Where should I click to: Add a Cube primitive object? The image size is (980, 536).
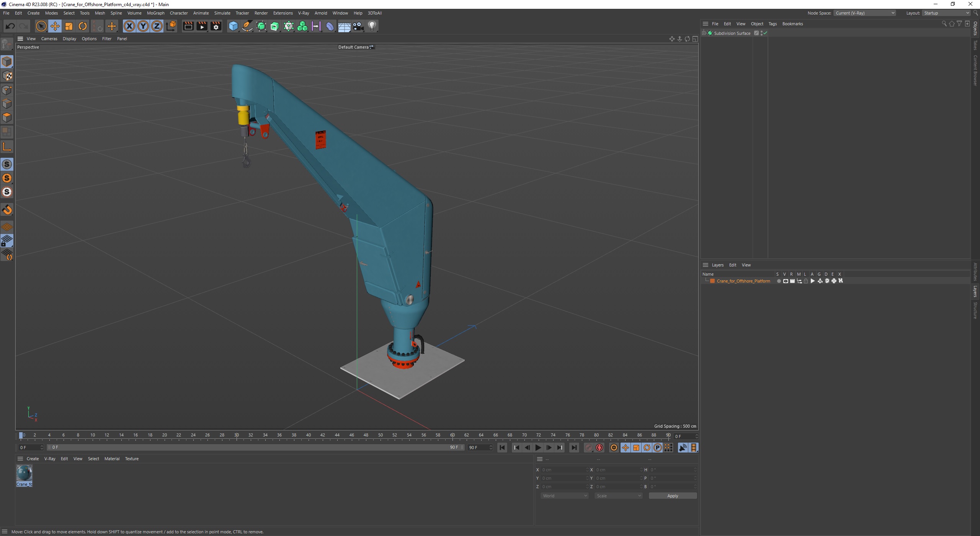(233, 26)
